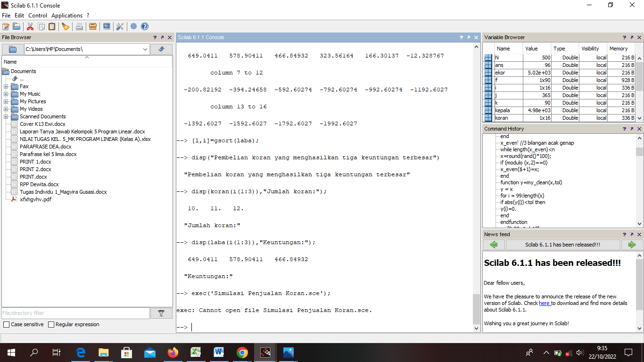Screen dimensions: 644x362
Task: Select the ekor variable row
Action: (560, 73)
